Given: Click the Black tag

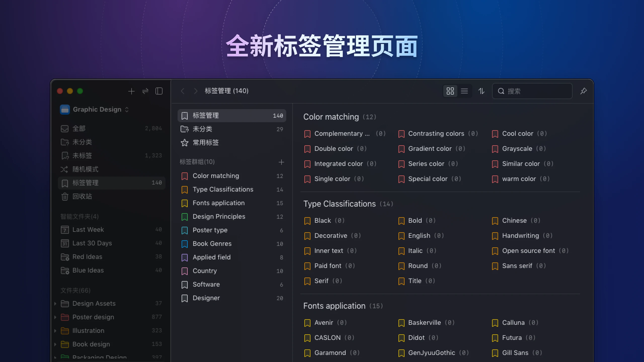Looking at the screenshot, I should click(324, 221).
